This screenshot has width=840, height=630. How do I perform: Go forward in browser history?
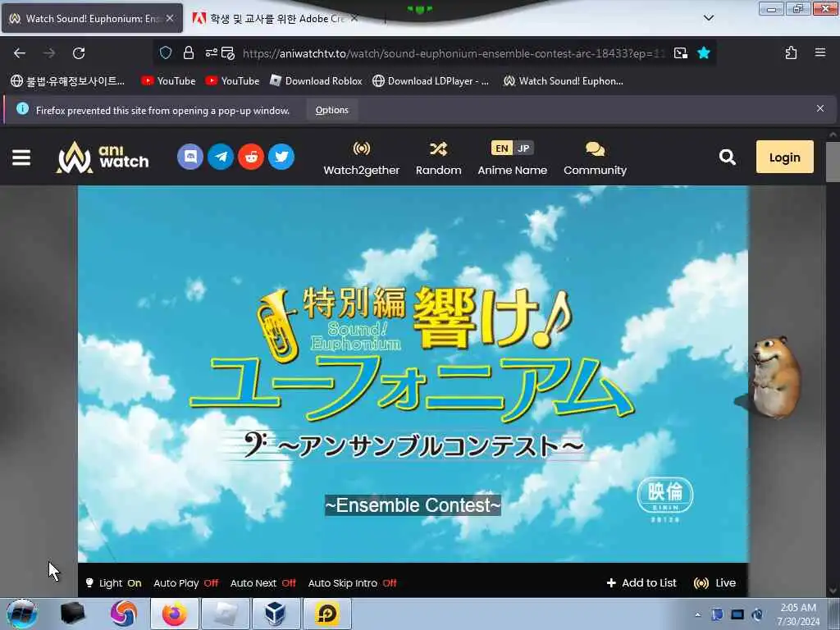[x=49, y=53]
